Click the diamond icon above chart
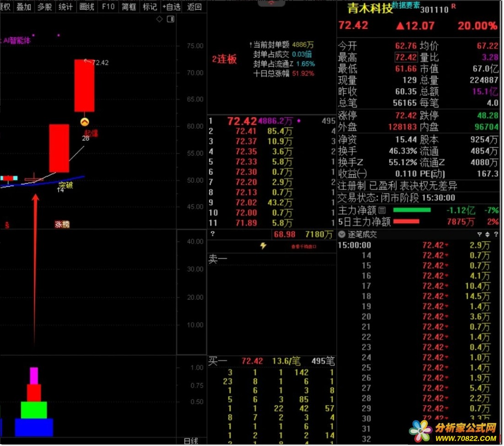The image size is (504, 446). click(160, 19)
